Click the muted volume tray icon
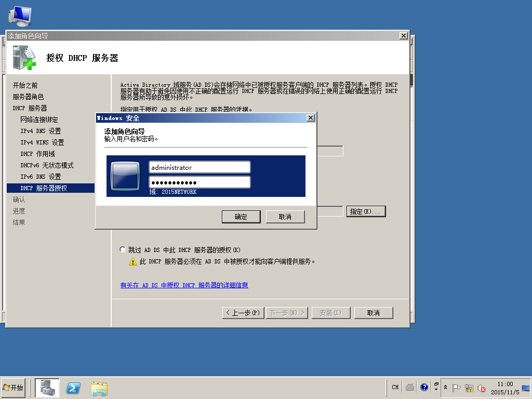 point(481,388)
